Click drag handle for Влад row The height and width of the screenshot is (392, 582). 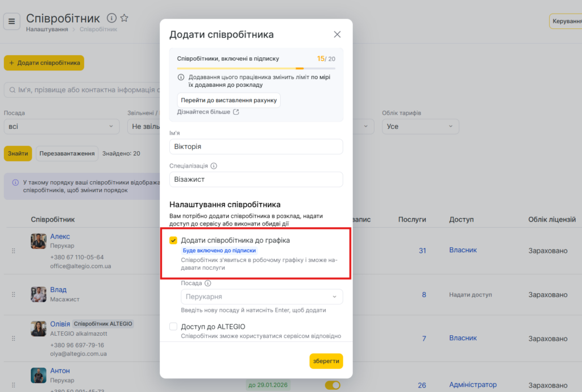[x=14, y=295]
